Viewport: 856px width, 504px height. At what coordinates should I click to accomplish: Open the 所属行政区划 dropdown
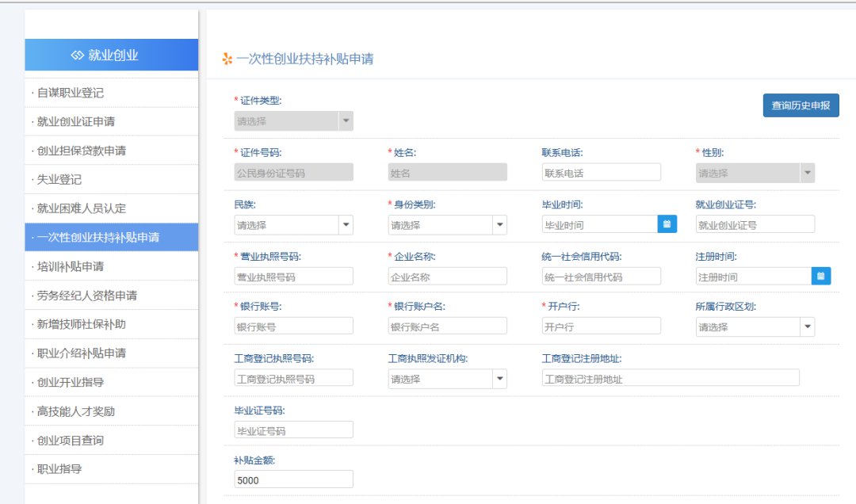tap(807, 326)
